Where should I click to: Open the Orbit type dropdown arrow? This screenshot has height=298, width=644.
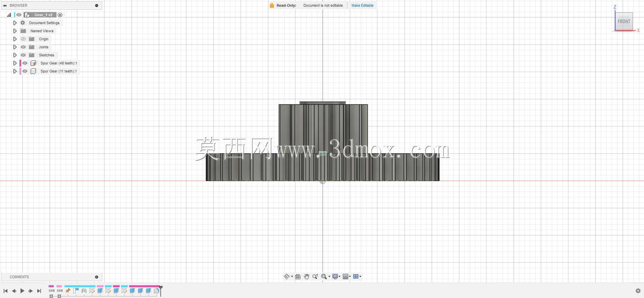point(292,277)
